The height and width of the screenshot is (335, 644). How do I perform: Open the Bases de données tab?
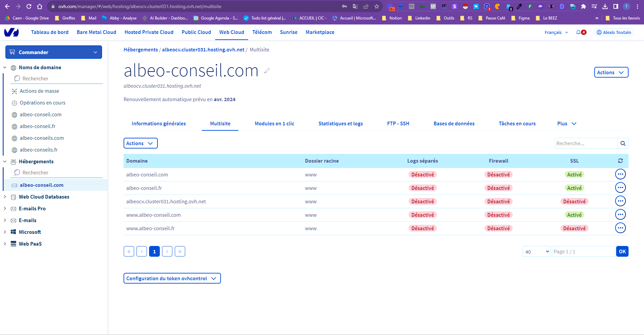454,124
